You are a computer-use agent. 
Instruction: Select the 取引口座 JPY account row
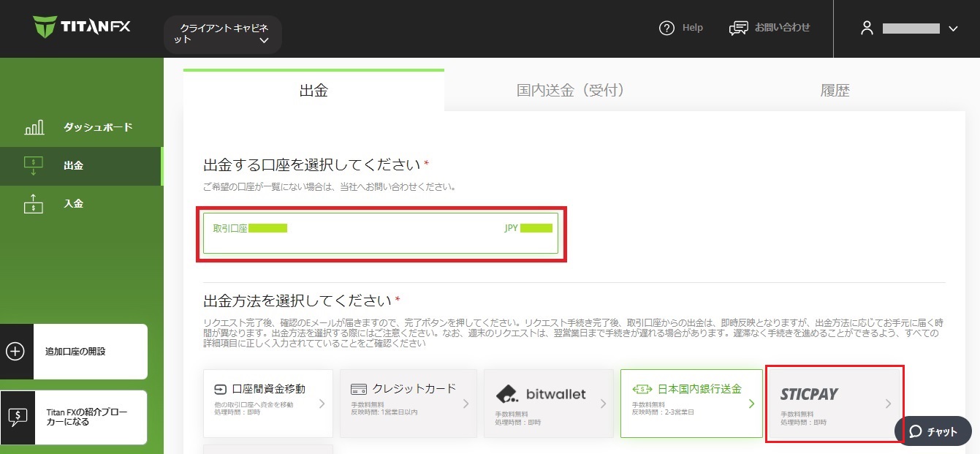(x=381, y=233)
